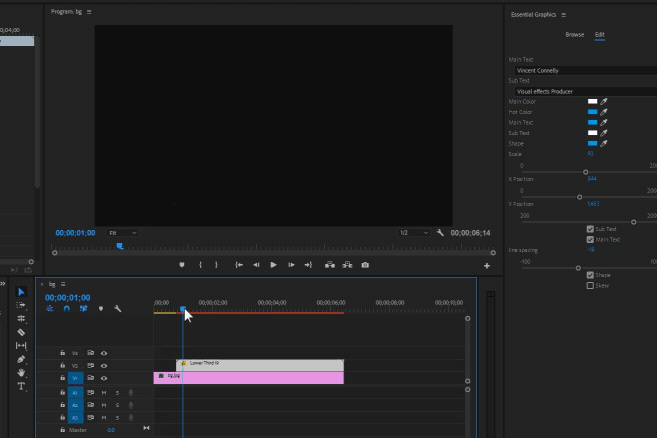This screenshot has height=438, width=657.
Task: Step back one frame
Action: click(x=256, y=265)
